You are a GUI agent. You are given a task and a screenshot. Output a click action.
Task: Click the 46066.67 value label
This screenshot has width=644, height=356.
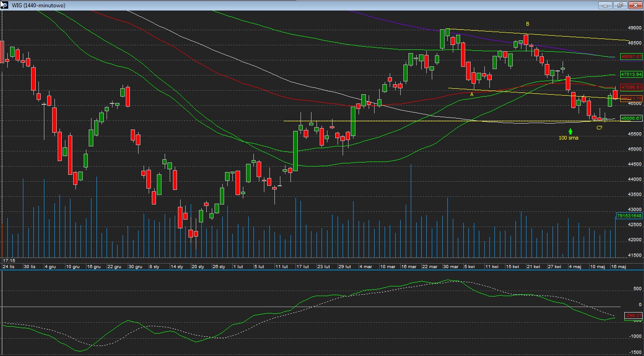coord(631,118)
